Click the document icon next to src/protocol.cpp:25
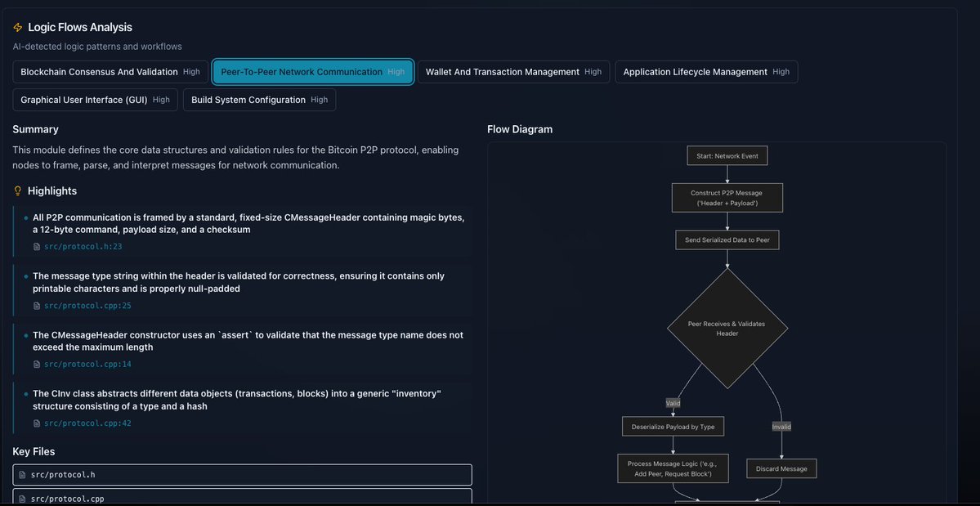 point(36,305)
